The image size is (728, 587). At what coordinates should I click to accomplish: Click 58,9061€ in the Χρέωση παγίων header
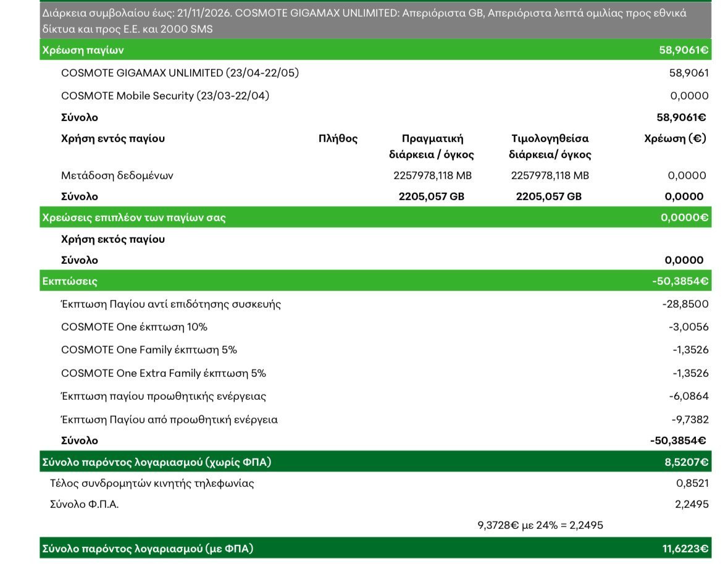click(684, 49)
